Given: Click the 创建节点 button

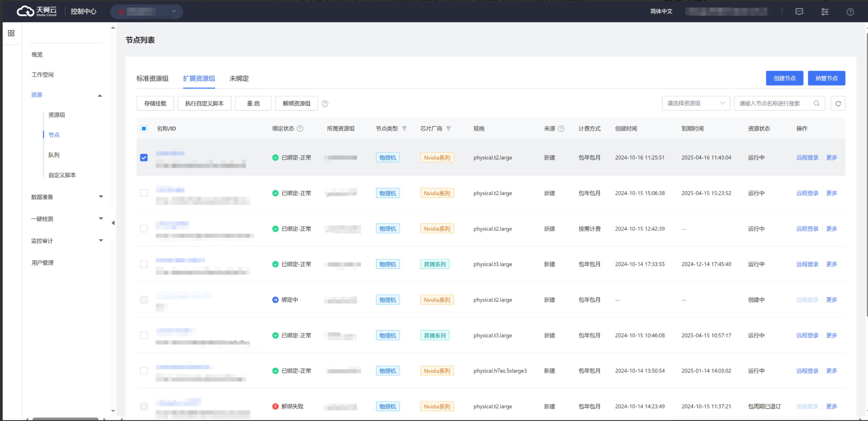Looking at the screenshot, I should click(784, 78).
